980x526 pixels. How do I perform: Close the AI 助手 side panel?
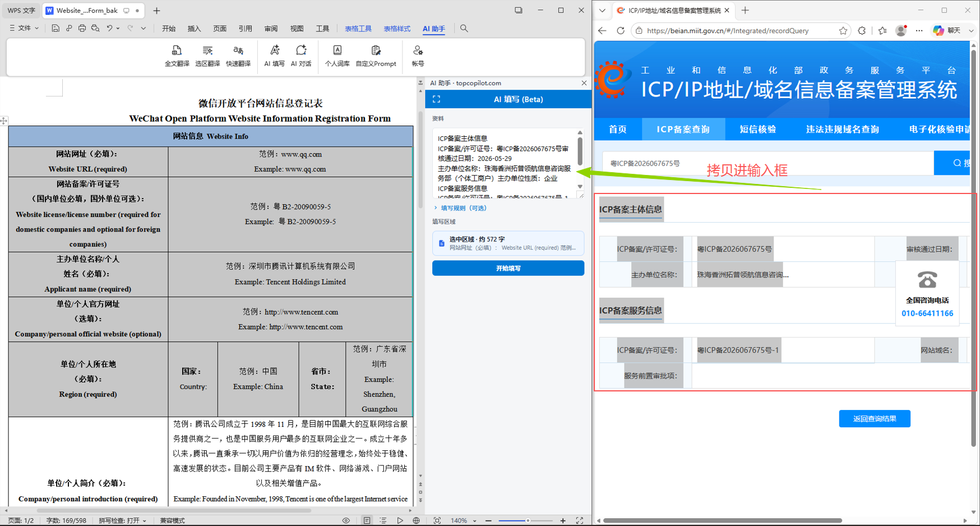[x=584, y=83]
